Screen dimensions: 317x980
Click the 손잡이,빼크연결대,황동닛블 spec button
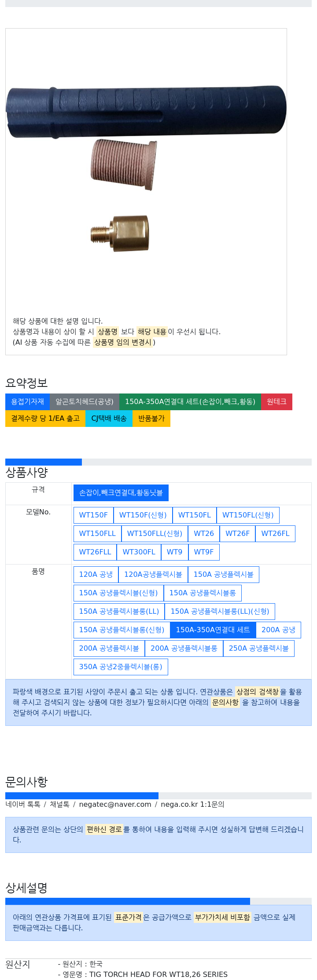[121, 492]
